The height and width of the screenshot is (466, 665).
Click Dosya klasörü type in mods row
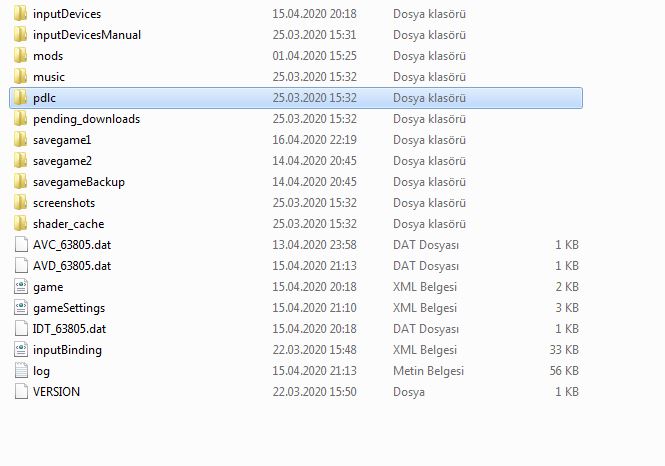pos(429,56)
